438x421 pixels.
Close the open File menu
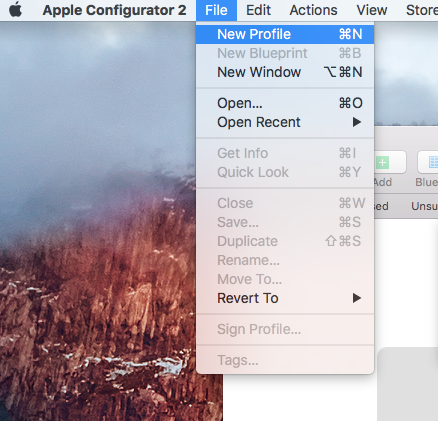(x=216, y=10)
